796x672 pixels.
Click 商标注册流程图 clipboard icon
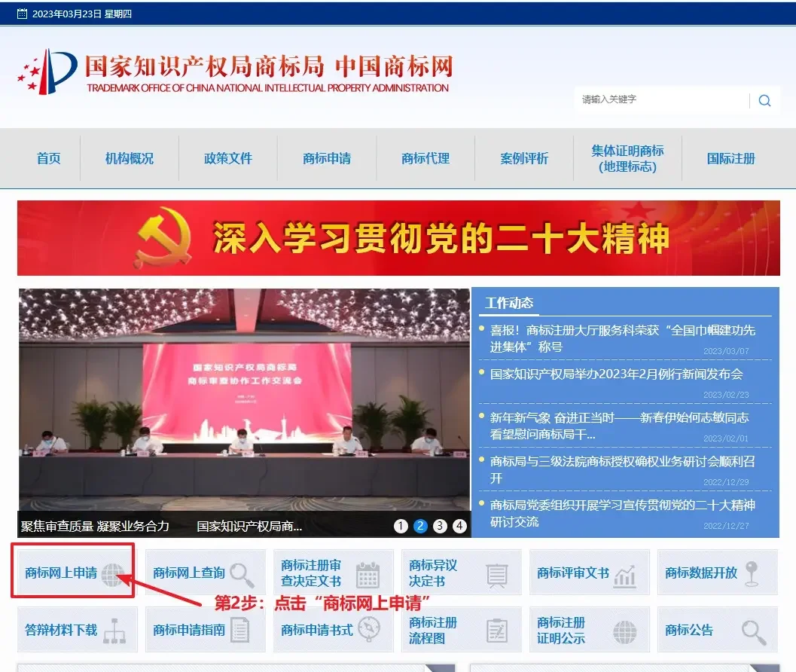(496, 631)
